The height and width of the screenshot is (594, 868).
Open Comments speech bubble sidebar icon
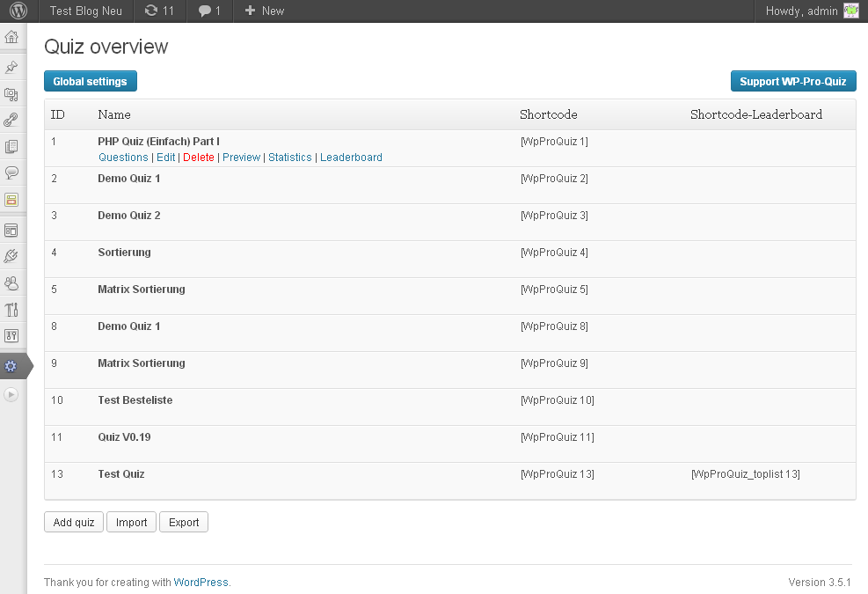(11, 173)
